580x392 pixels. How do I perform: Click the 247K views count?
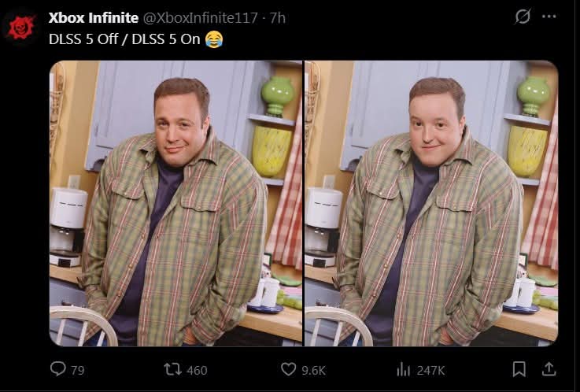point(431,370)
